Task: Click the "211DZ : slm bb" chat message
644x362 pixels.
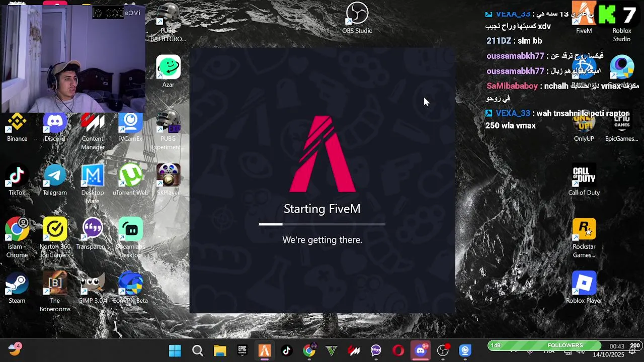Action: click(514, 41)
